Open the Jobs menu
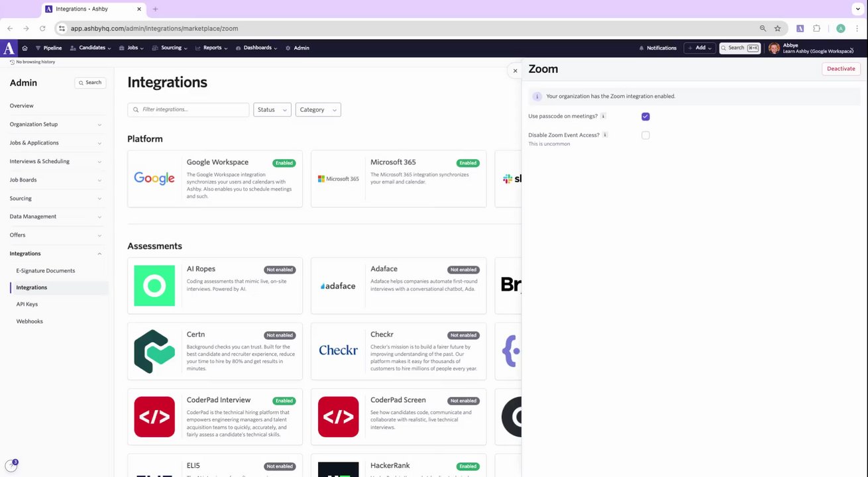Screen dimensions: 868x477 point(132,48)
